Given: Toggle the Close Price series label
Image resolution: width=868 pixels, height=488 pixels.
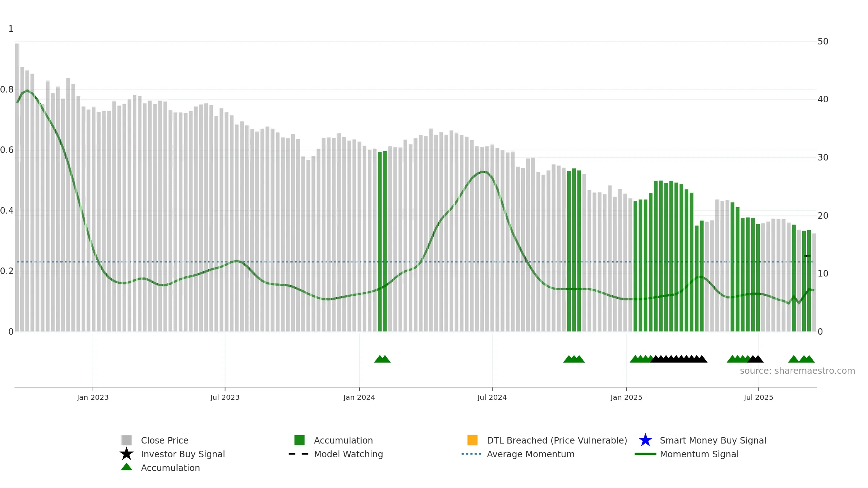Looking at the screenshot, I should coord(165,440).
